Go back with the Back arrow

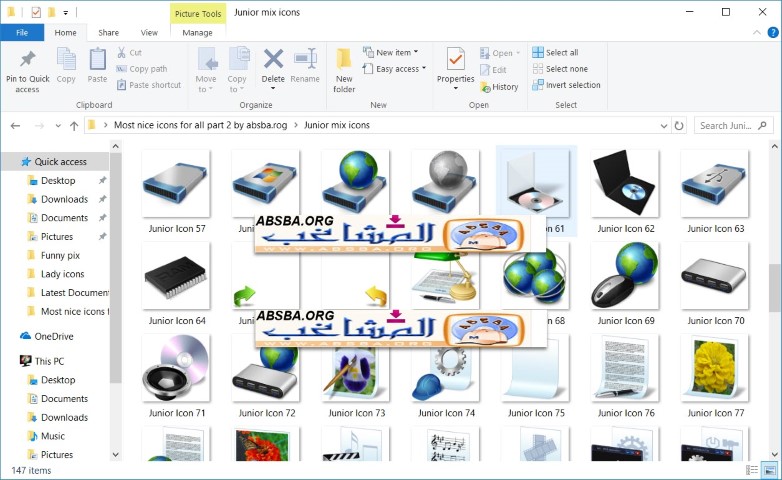[x=15, y=126]
